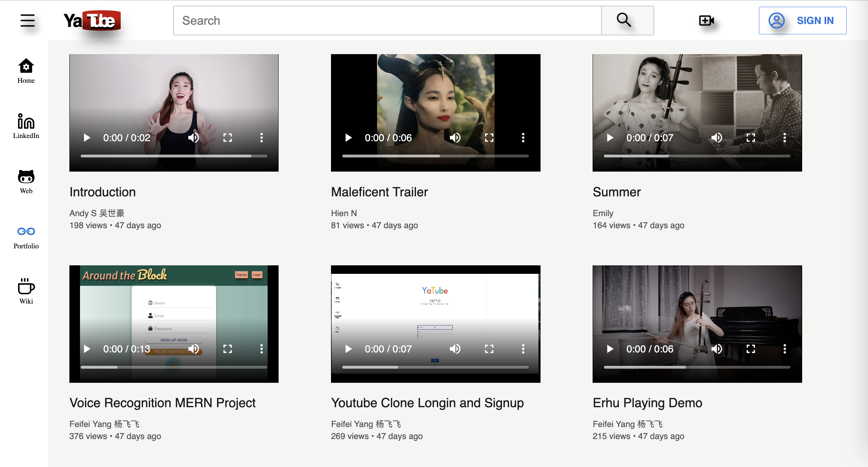
Task: Open more options on Voice Recognition video
Action: pyautogui.click(x=262, y=349)
